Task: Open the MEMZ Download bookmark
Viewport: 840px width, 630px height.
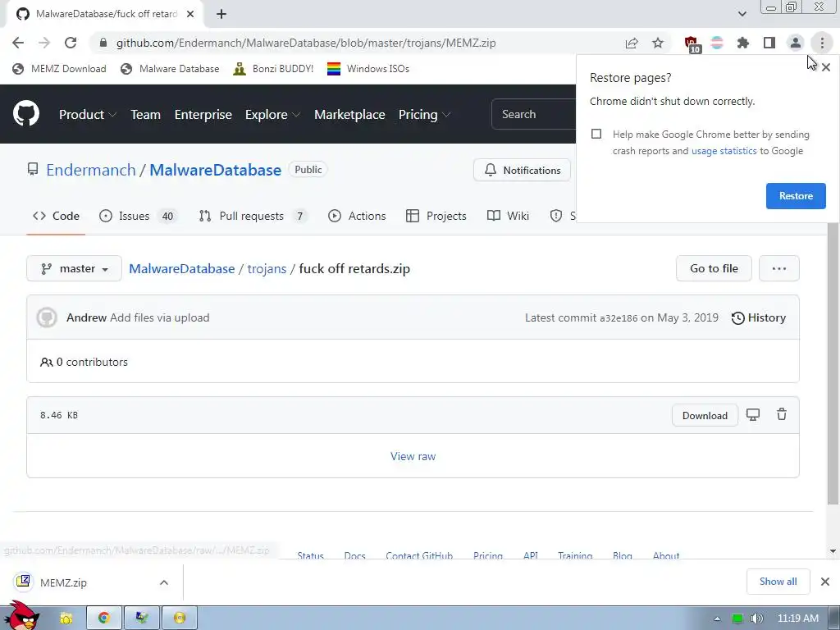Action: click(59, 69)
